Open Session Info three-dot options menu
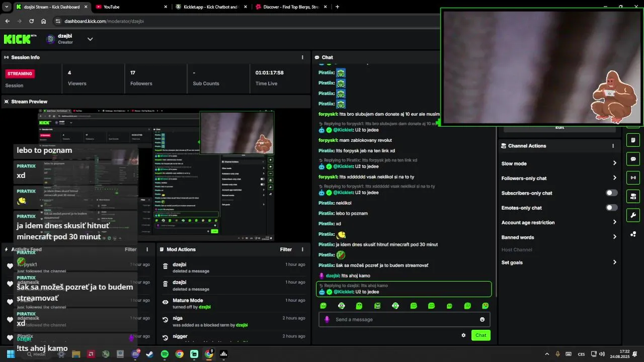The image size is (644, 362). [302, 57]
